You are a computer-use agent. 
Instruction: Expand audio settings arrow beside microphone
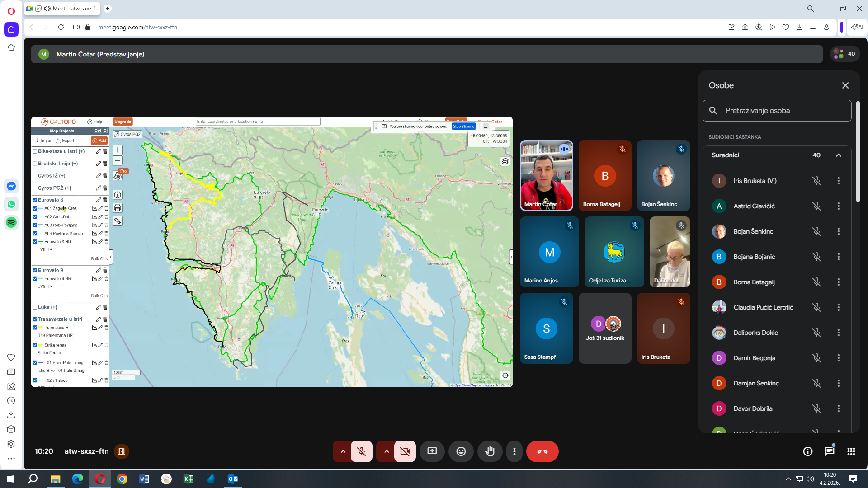[343, 451]
